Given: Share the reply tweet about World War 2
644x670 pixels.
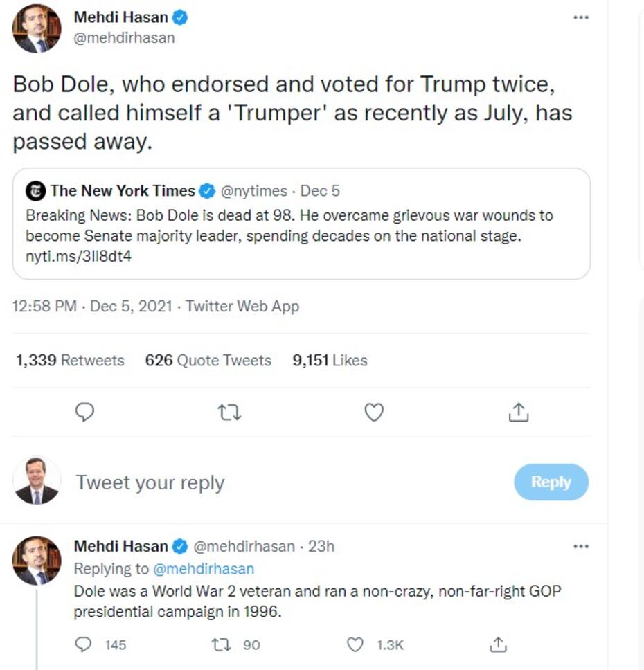Looking at the screenshot, I should tap(498, 644).
